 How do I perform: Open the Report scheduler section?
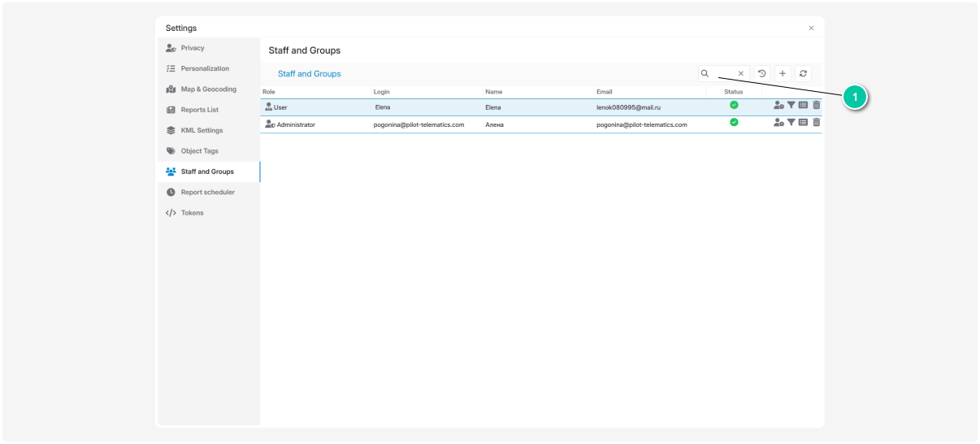click(x=207, y=193)
